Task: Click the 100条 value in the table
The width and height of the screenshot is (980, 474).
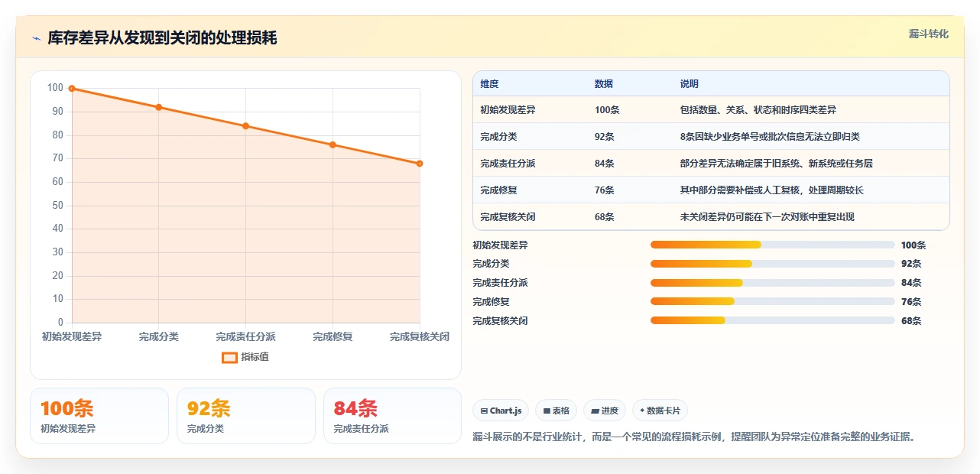Action: point(607,110)
